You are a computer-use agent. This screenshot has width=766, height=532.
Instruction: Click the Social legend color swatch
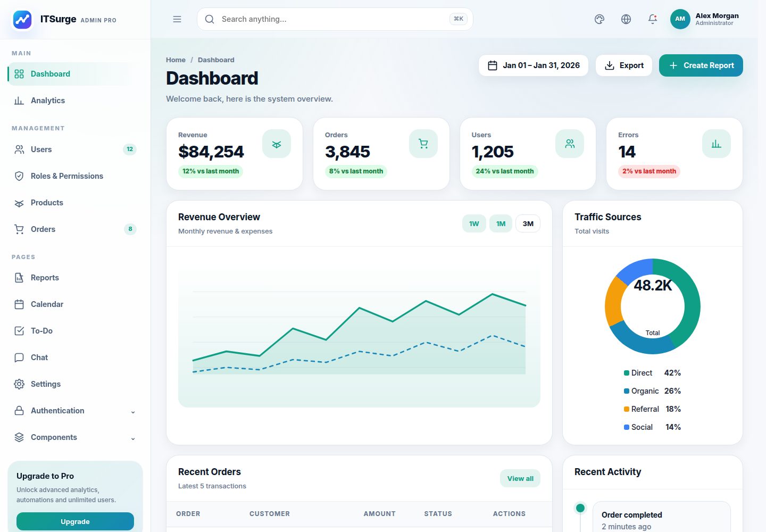point(627,427)
